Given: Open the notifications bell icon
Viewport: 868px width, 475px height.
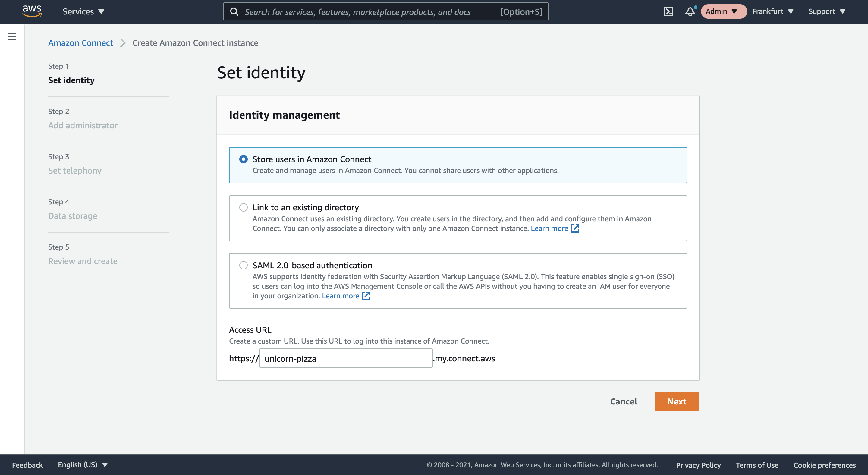Looking at the screenshot, I should [x=690, y=11].
